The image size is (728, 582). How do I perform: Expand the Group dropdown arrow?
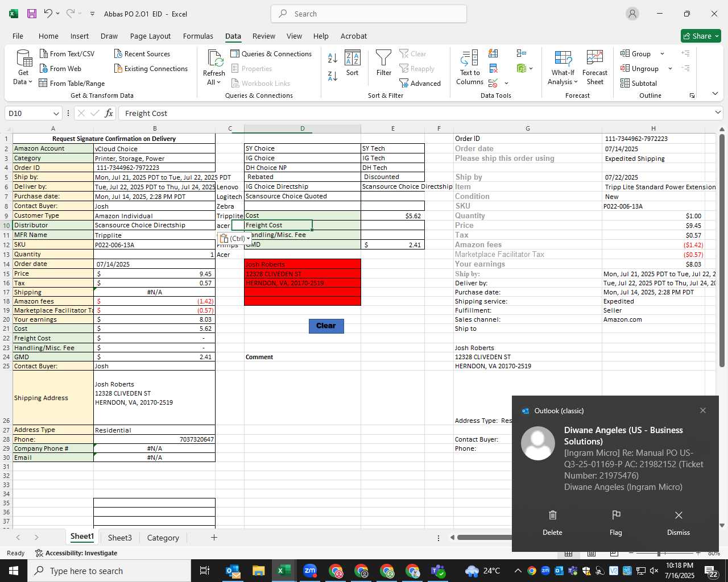[x=662, y=53]
